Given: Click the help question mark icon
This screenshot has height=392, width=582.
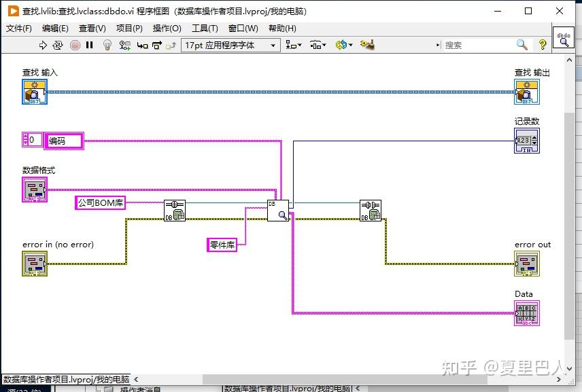Looking at the screenshot, I should coord(542,45).
